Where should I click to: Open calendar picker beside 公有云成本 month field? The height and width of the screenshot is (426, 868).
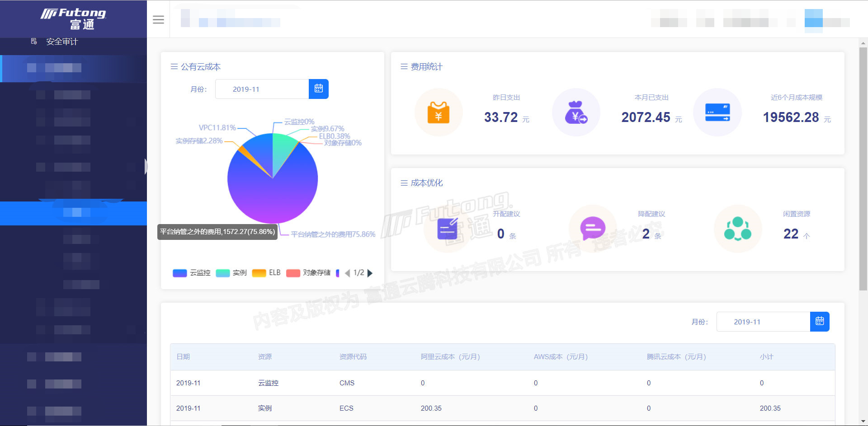[x=319, y=89]
